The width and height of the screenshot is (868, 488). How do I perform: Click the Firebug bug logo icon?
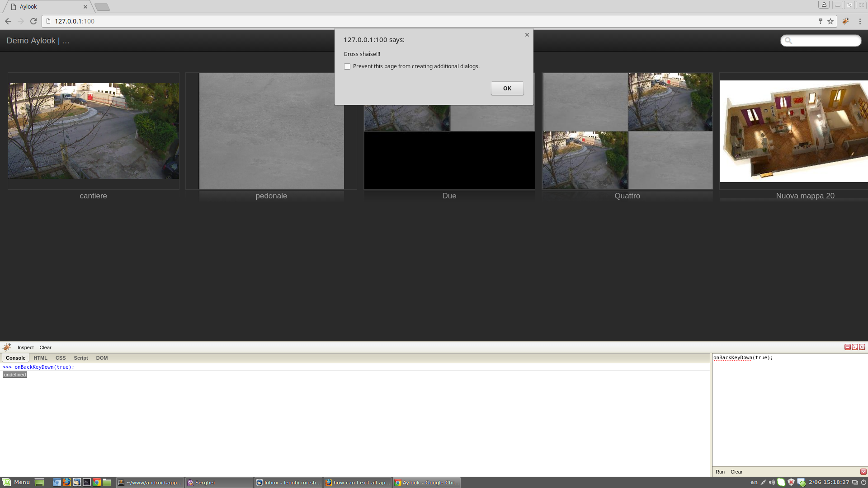(x=7, y=347)
